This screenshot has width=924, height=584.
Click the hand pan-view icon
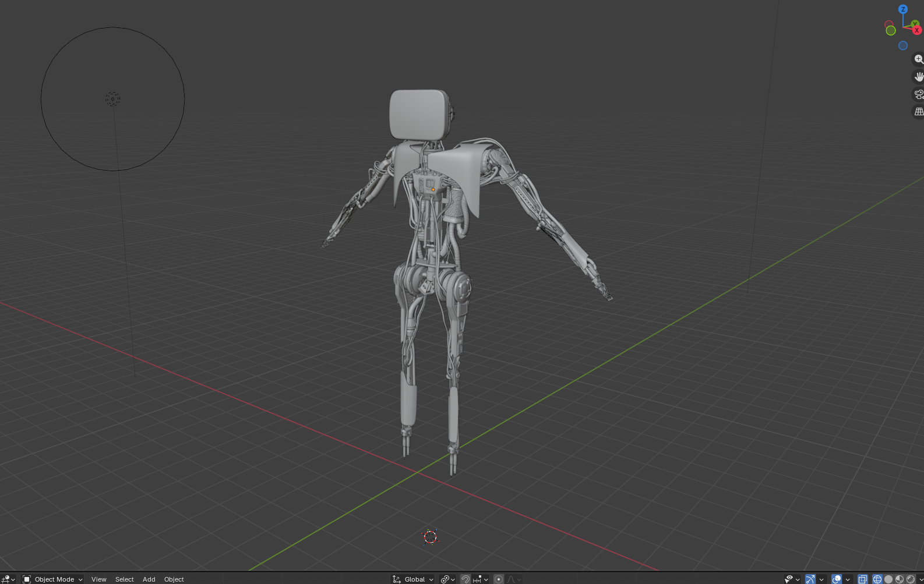click(x=919, y=77)
